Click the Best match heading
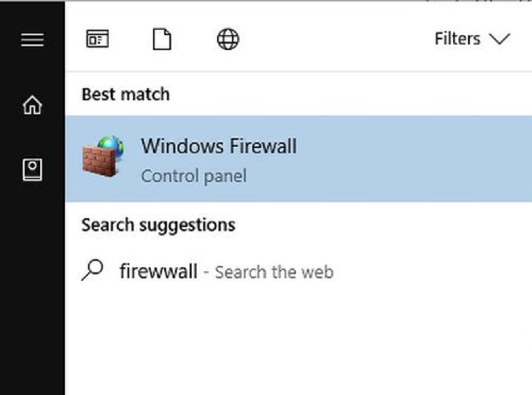This screenshot has height=395, width=532. [x=125, y=94]
